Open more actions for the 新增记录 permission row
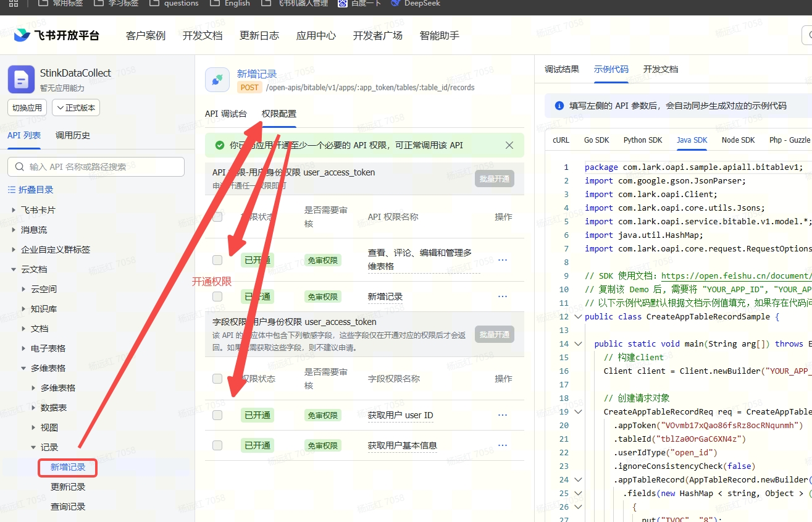 pos(503,297)
